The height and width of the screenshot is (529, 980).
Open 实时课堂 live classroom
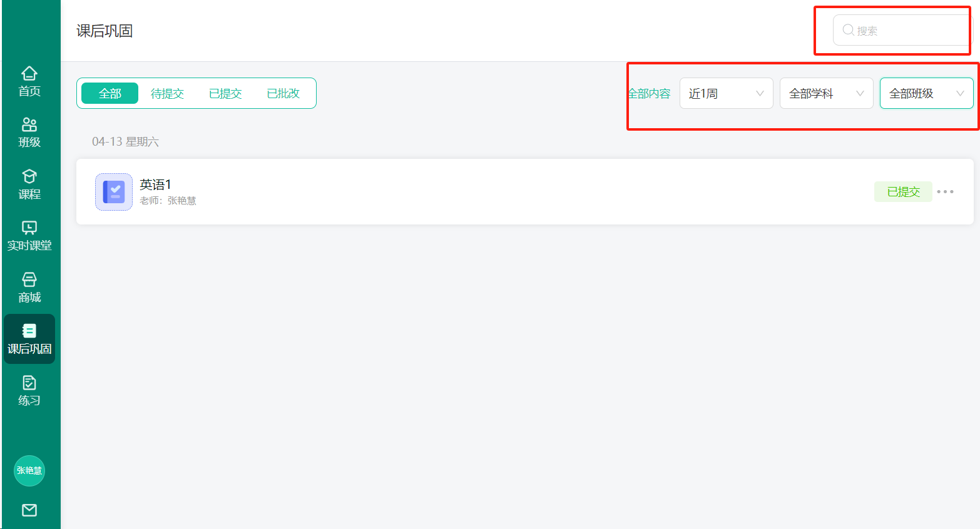click(x=29, y=236)
